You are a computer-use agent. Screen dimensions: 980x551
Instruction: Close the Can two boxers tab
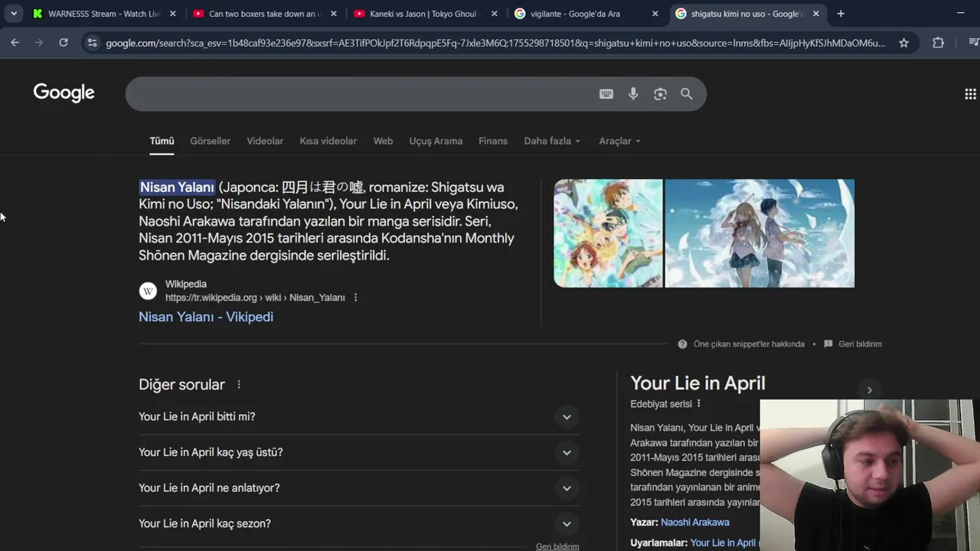(x=333, y=14)
